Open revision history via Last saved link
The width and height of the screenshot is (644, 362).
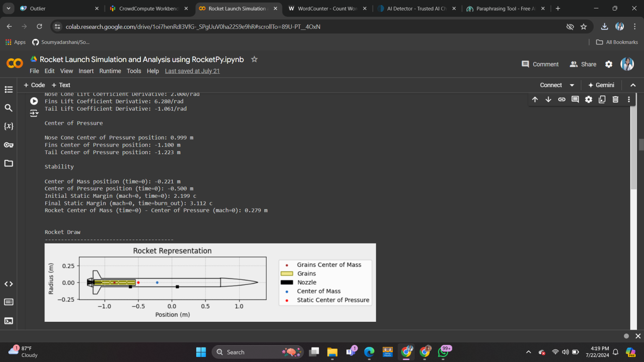[x=192, y=71]
